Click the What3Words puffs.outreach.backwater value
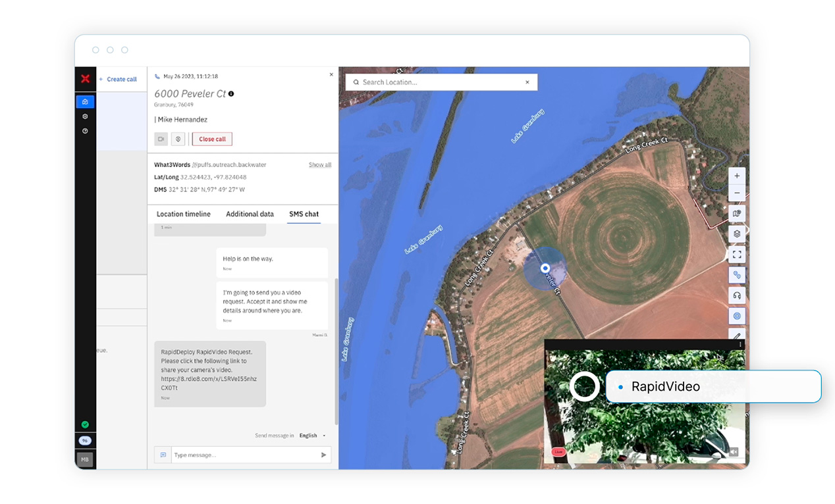 point(229,164)
